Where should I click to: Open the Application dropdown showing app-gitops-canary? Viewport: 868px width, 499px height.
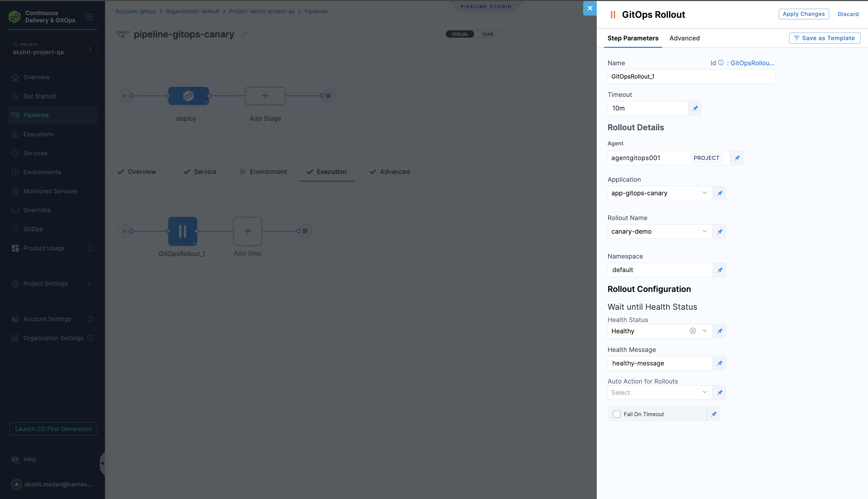[x=704, y=193]
